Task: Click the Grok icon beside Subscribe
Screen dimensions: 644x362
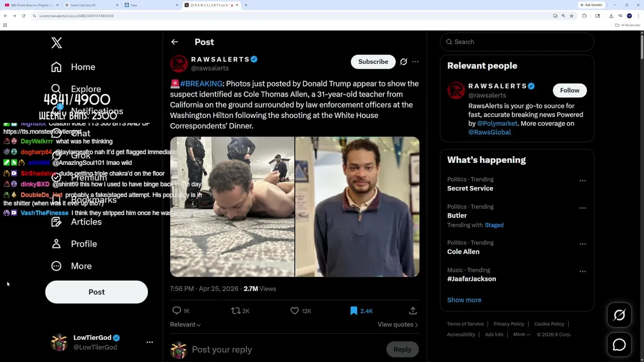Action: click(404, 62)
